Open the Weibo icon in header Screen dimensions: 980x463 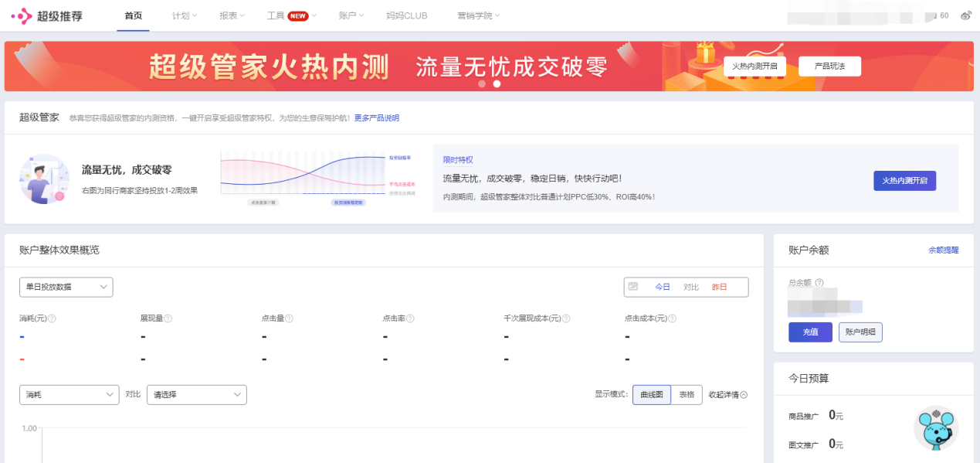point(965,15)
